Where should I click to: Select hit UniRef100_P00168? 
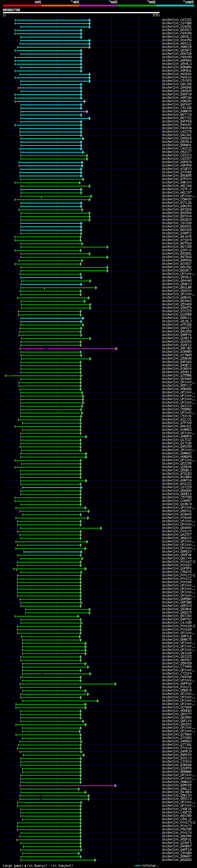click(177, 582)
